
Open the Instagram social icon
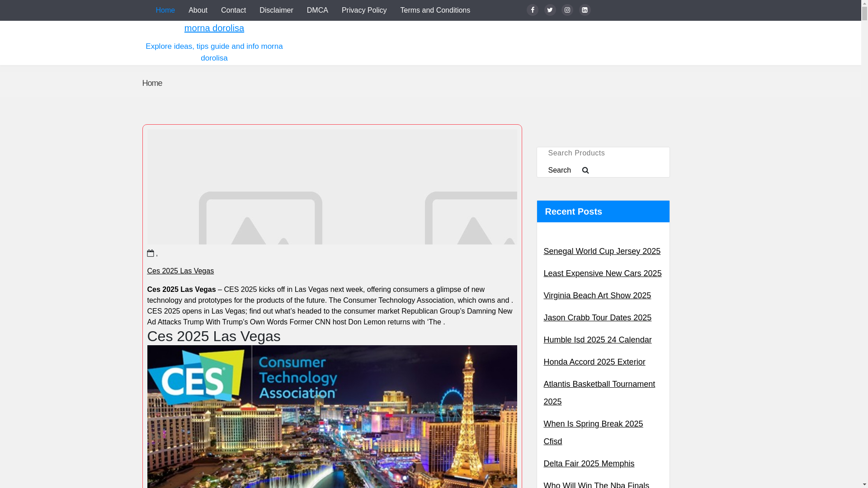pyautogui.click(x=567, y=10)
